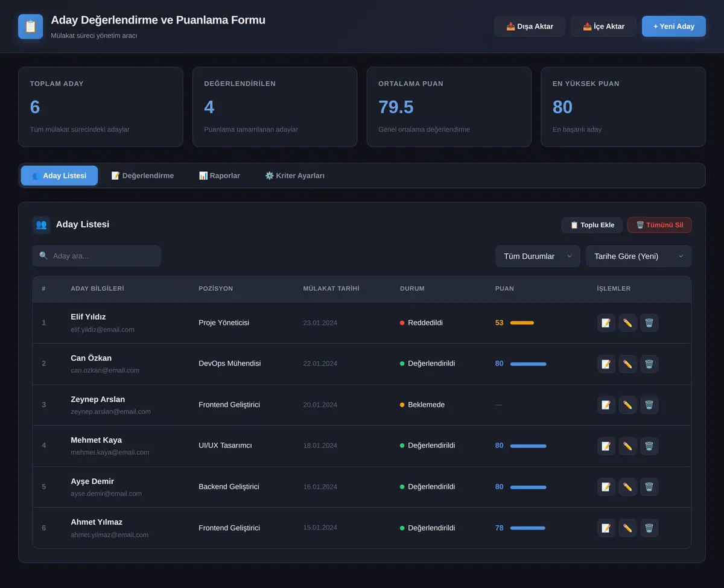Viewport: 724px width, 588px height.
Task: Go to the Raporlar tab
Action: point(220,175)
